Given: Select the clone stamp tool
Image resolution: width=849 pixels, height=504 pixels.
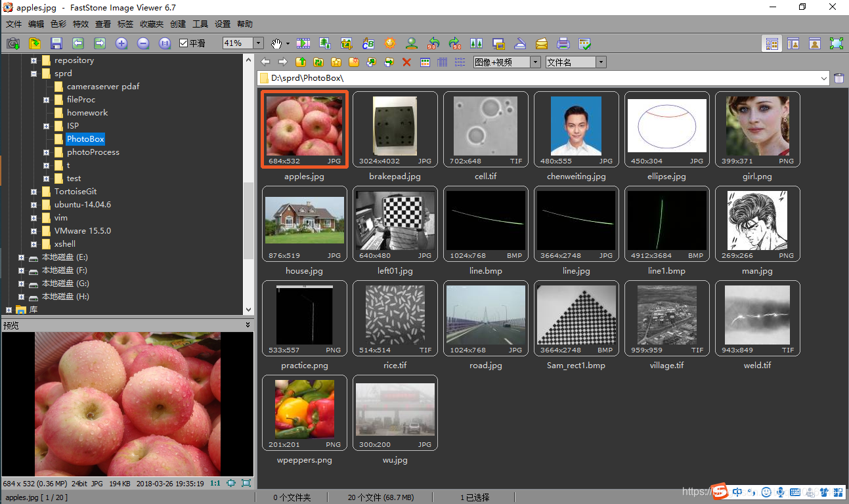Looking at the screenshot, I should (412, 43).
